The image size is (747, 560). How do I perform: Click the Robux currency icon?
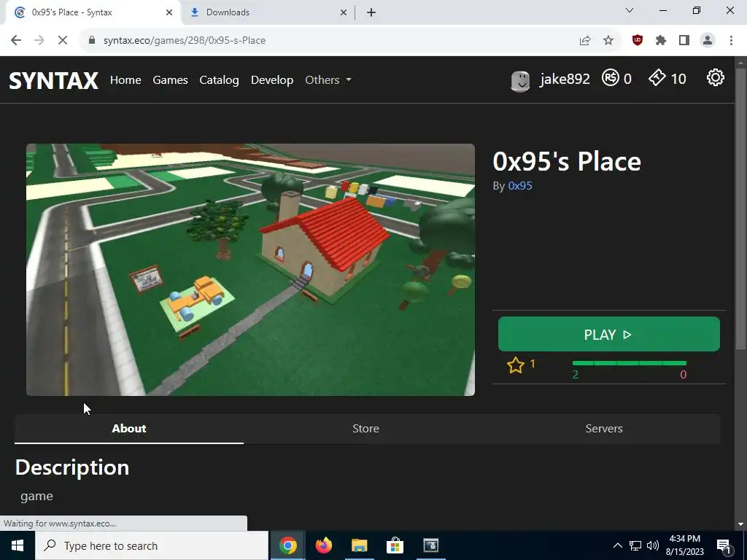611,77
